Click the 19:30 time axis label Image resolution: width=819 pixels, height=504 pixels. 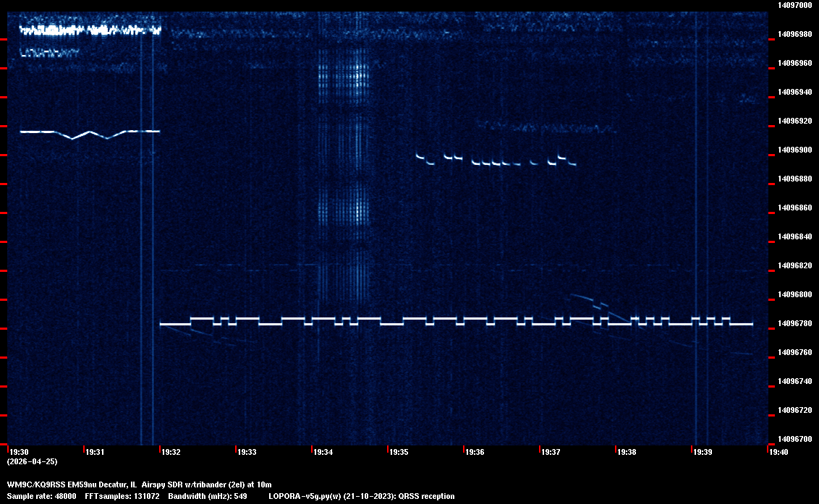pyautogui.click(x=20, y=452)
